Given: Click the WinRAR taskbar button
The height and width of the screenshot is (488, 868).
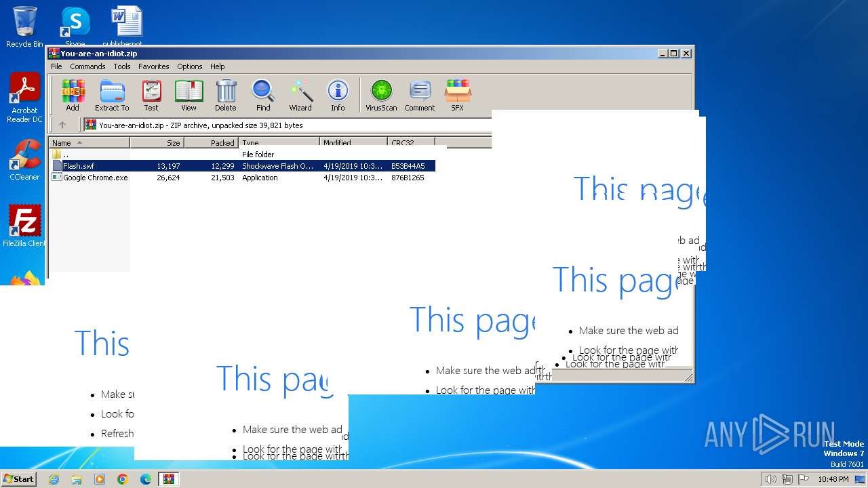Looking at the screenshot, I should click(169, 479).
